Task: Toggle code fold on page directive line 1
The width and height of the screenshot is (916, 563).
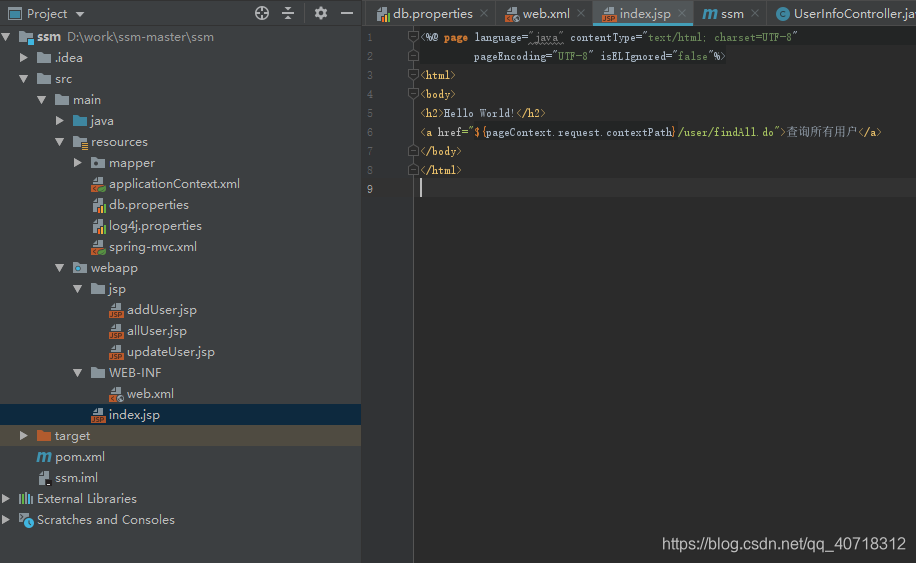Action: tap(413, 37)
